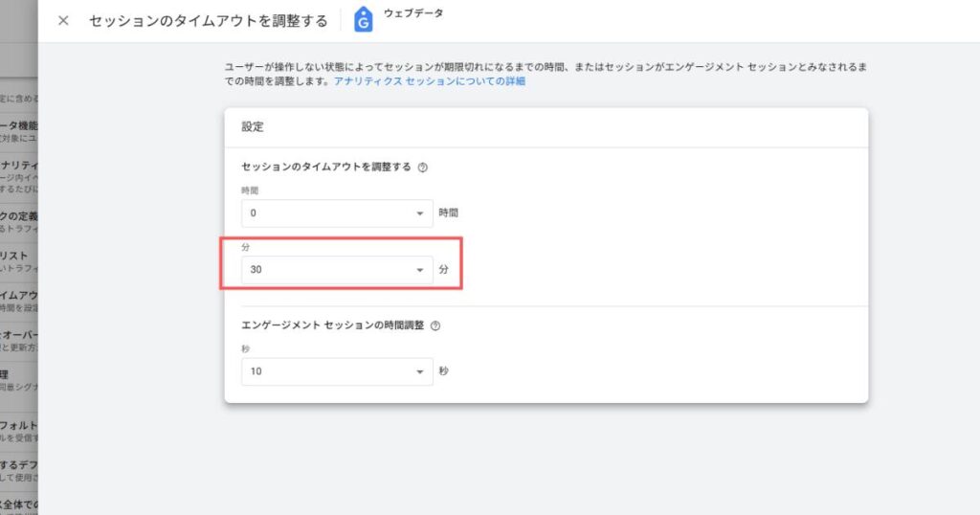Select the 全体での item in left sidebar
Viewport: 980px width, 515px height.
tap(19, 504)
